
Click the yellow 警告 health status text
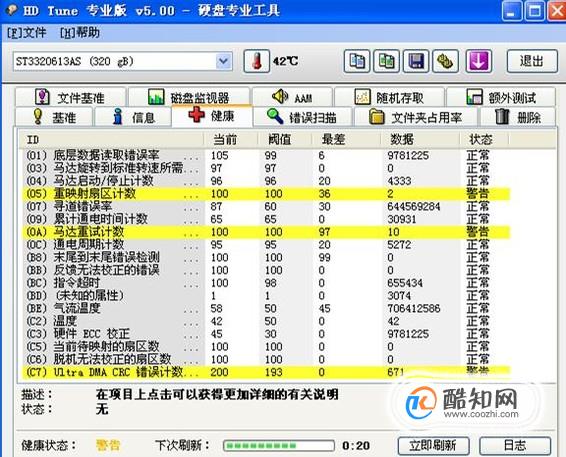(108, 445)
